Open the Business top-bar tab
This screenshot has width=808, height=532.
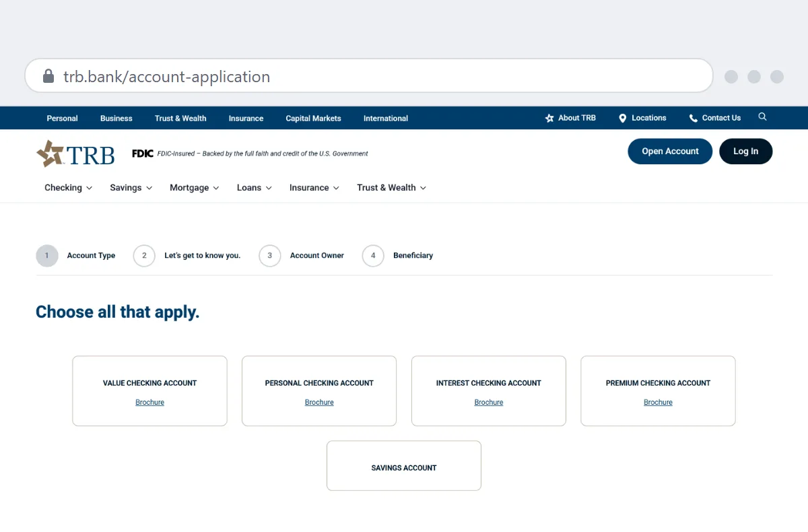116,118
